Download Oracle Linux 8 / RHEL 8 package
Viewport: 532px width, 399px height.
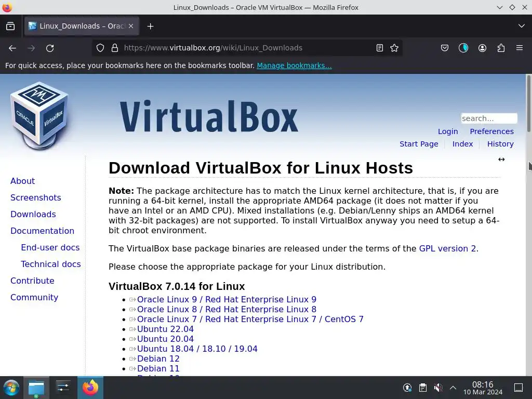(x=227, y=309)
